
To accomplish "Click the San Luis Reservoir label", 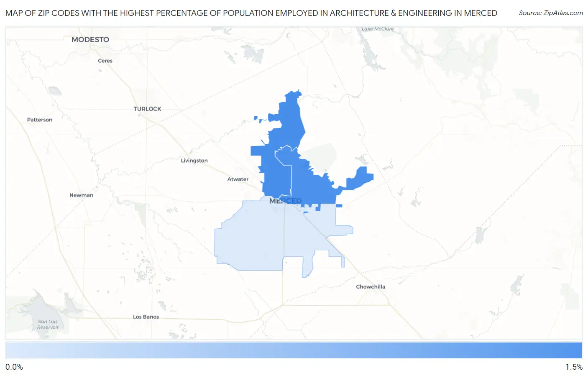I will point(48,324).
